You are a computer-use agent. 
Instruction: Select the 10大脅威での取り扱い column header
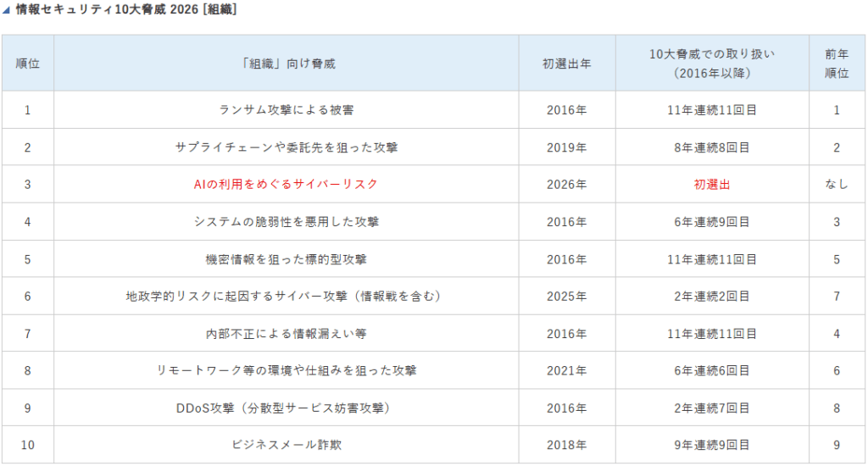coord(712,64)
